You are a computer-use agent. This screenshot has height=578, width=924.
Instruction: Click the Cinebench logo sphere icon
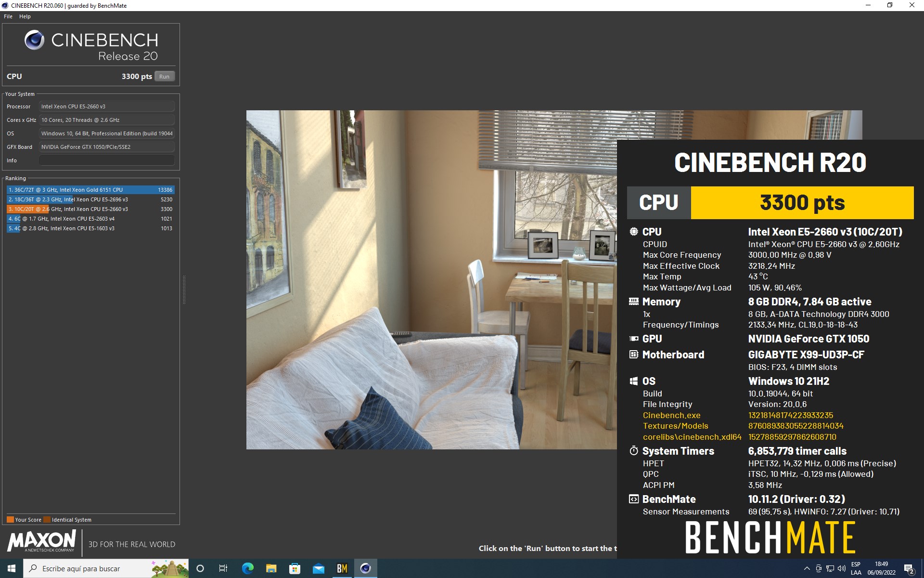click(34, 40)
